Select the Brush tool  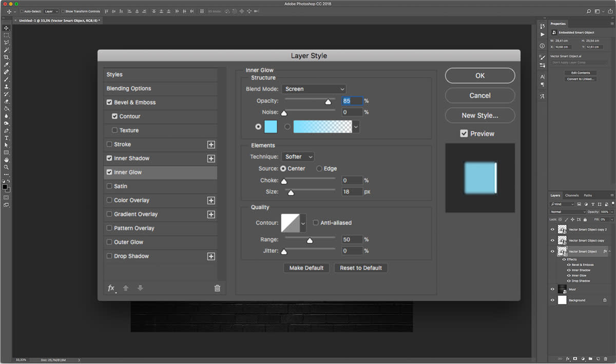click(x=7, y=79)
